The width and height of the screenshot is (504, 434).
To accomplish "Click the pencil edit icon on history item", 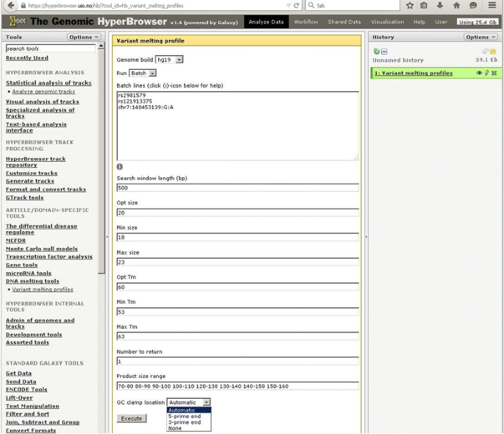I will [x=486, y=73].
